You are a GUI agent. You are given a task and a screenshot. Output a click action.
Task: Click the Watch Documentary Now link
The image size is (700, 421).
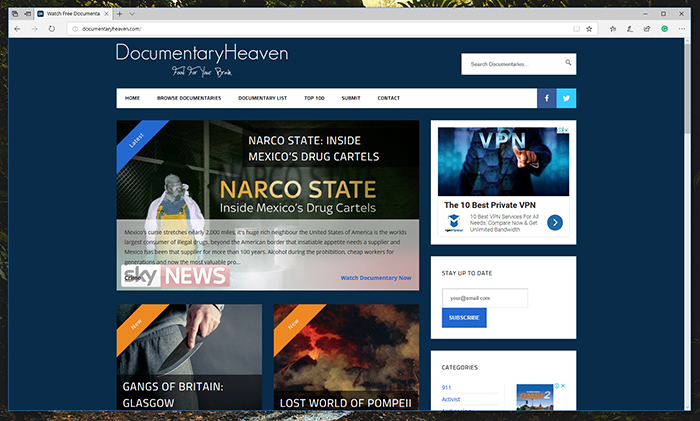(x=376, y=278)
